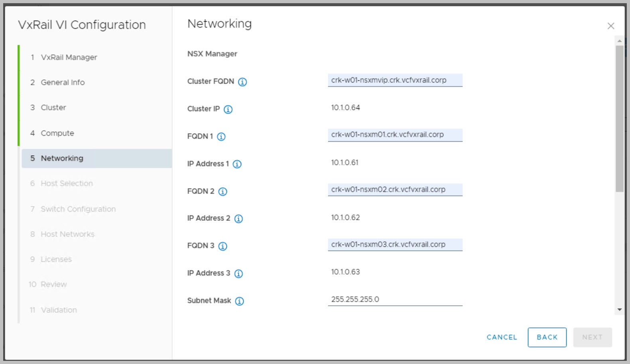Viewport: 630px width, 364px height.
Task: Close the dialog with the X button
Action: (x=610, y=26)
